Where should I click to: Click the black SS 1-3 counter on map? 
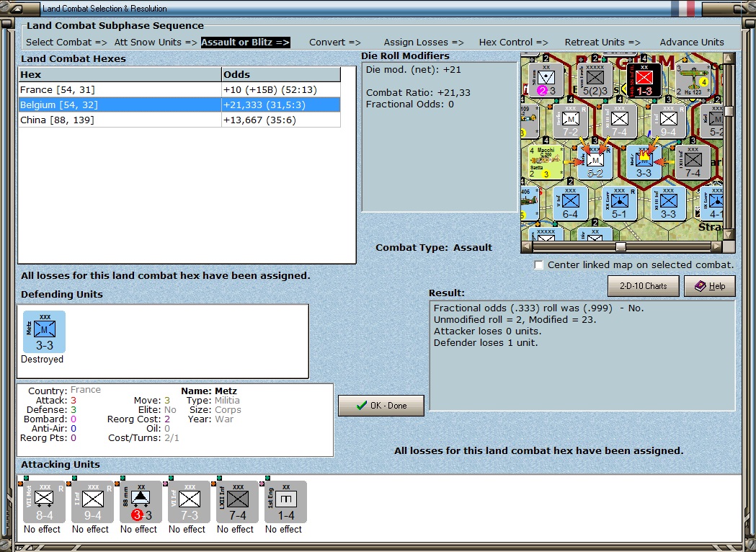point(644,80)
